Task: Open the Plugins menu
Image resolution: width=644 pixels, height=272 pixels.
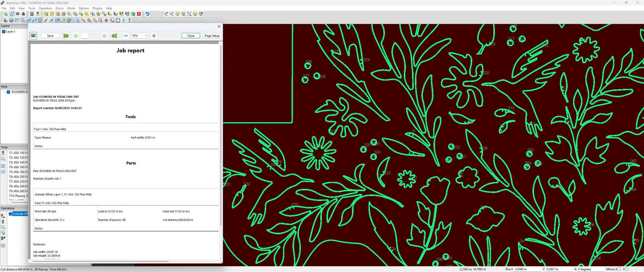Action: click(98, 9)
